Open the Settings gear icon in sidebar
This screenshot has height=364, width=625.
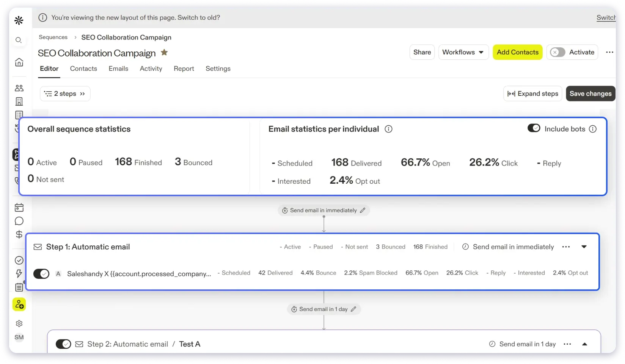point(19,323)
